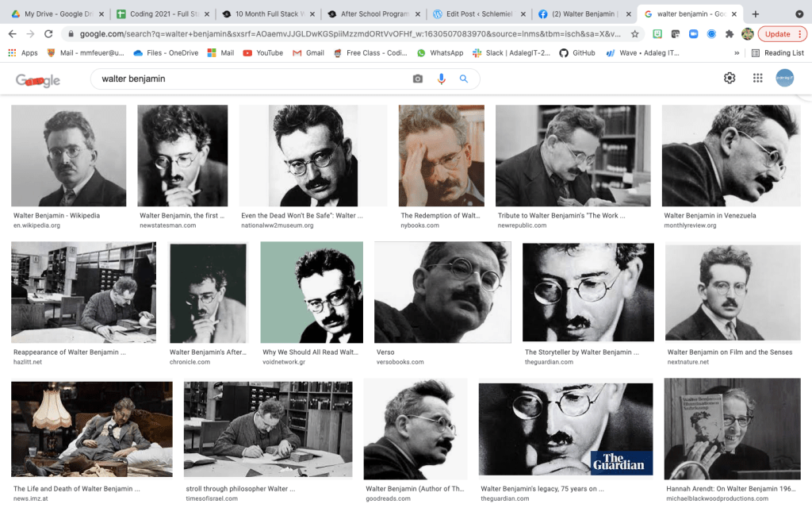Open the Chrome Update menu button

(782, 34)
